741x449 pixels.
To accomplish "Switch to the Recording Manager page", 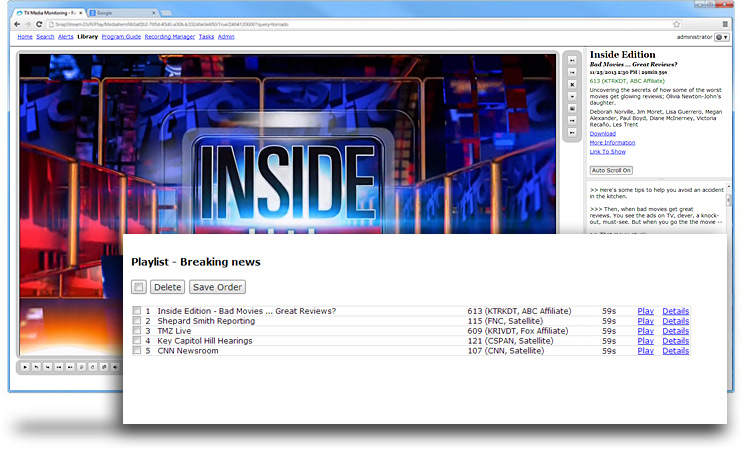I will (169, 37).
